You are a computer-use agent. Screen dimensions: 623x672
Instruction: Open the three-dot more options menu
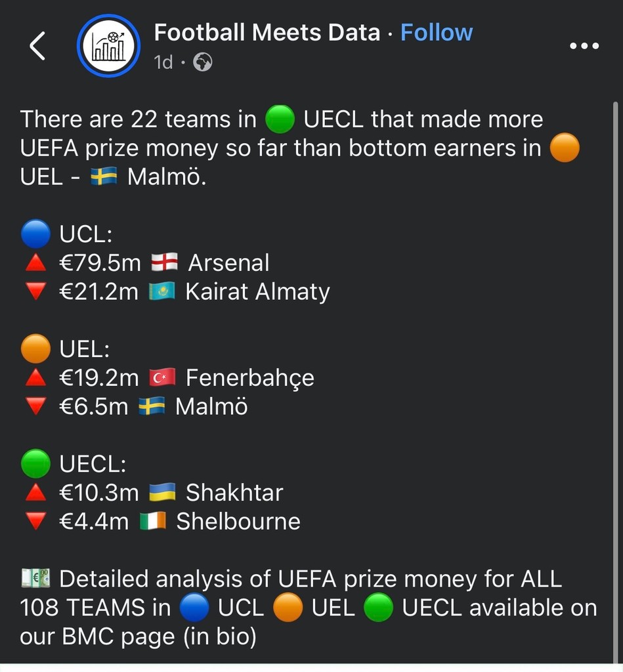click(x=584, y=46)
